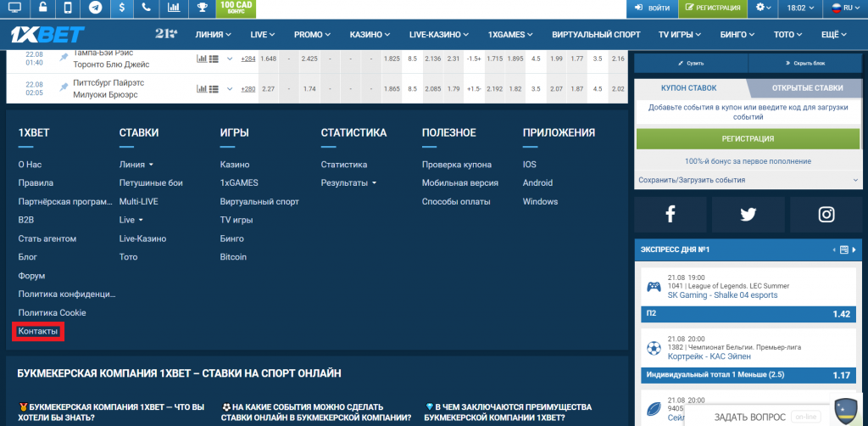Screen dimensions: 868x426
Task: Open statistics chart icon for Торонто Блю Джейс match
Action: point(202,59)
